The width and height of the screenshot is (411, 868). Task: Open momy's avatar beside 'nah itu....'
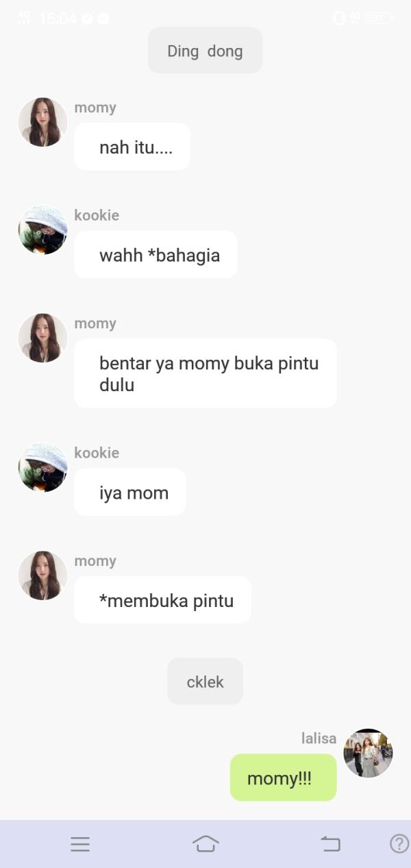[x=42, y=122]
